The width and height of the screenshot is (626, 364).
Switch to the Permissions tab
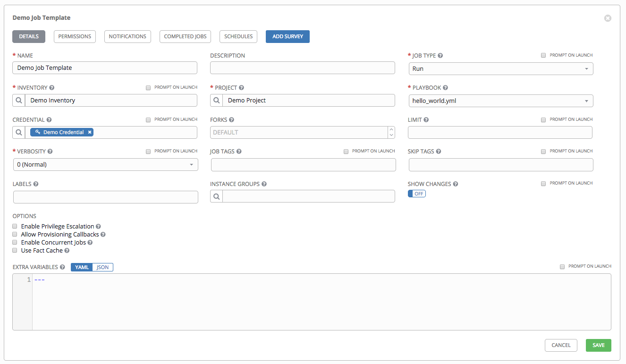75,36
